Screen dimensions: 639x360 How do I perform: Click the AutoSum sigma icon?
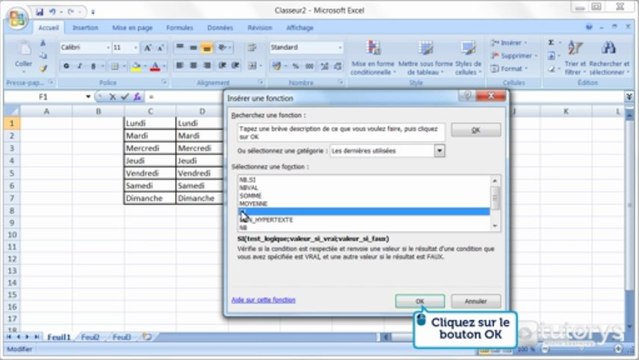point(551,42)
